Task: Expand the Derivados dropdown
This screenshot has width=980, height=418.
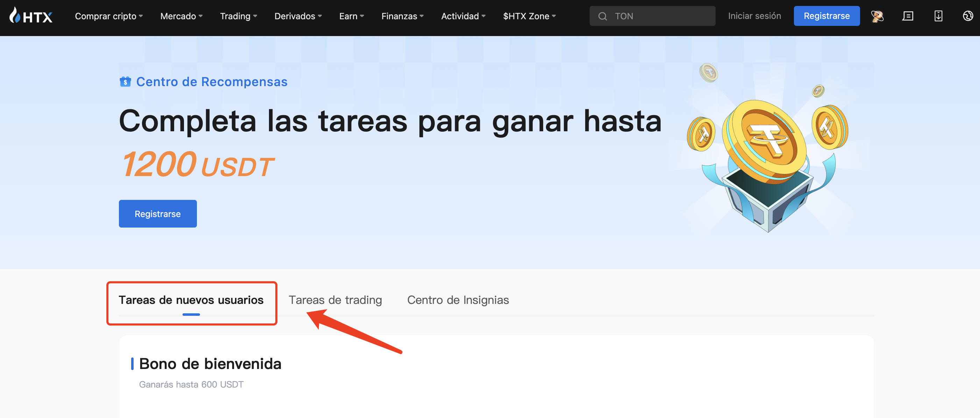Action: pyautogui.click(x=298, y=16)
